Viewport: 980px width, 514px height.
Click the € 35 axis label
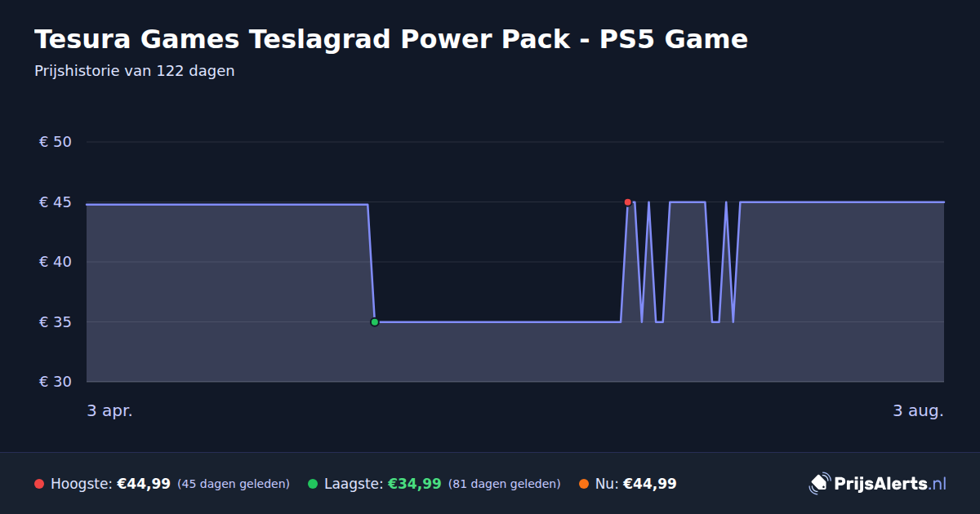tap(56, 322)
